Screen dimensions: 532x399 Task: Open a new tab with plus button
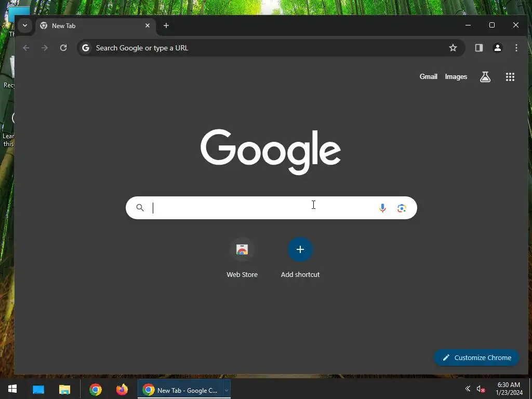coord(166,25)
